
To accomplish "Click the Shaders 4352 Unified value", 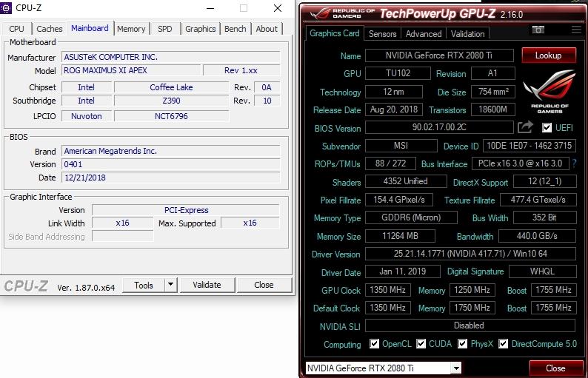I will [406, 181].
